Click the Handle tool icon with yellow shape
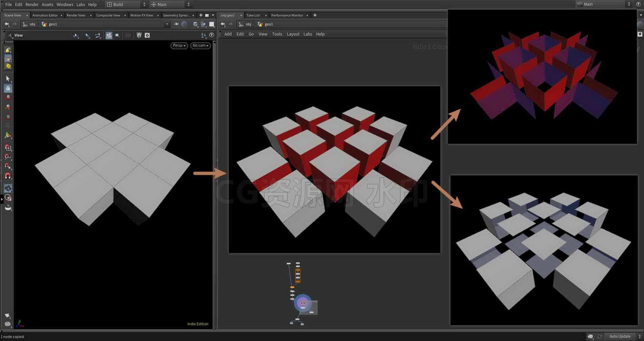Viewport: 644px width, 341px height. point(8,135)
